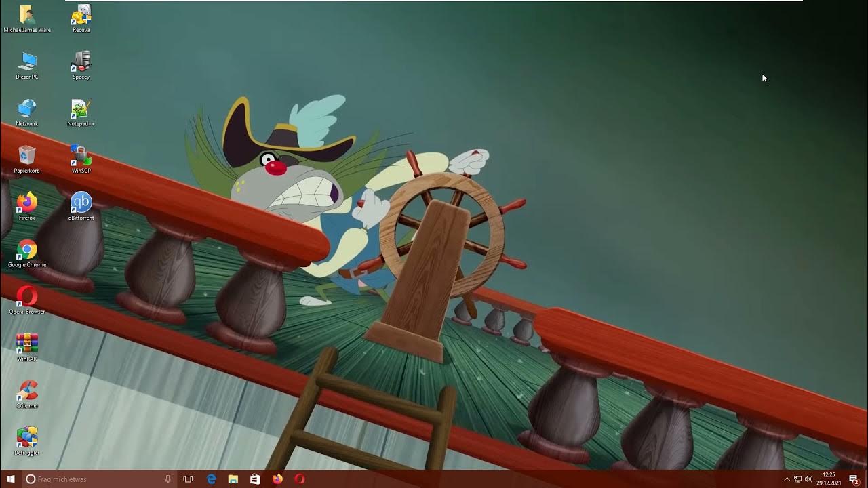
Task: Open the volume control tray icon
Action: (808, 479)
